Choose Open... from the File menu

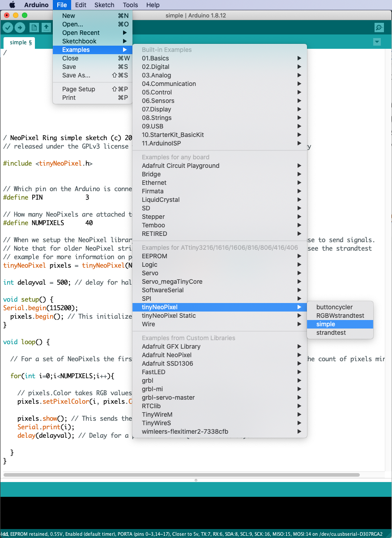[x=93, y=24]
